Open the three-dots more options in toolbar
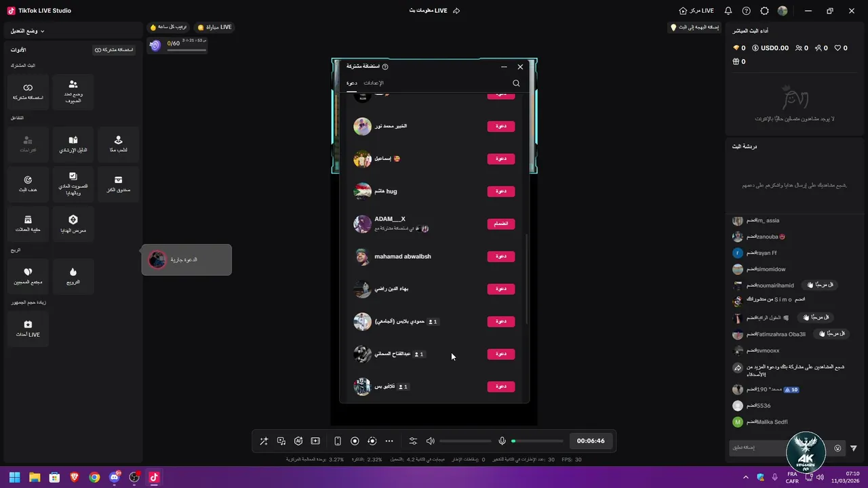 pos(389,441)
